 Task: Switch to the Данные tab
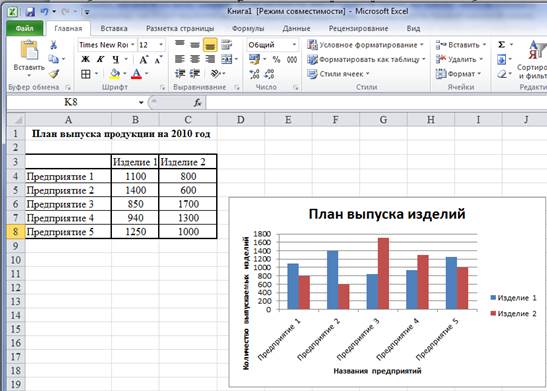point(296,29)
